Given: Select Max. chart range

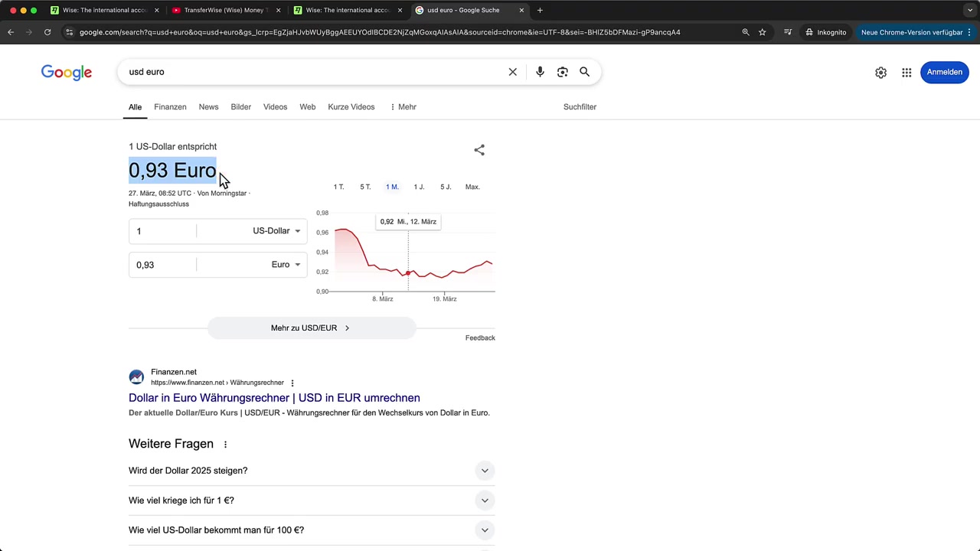Looking at the screenshot, I should click(x=472, y=187).
